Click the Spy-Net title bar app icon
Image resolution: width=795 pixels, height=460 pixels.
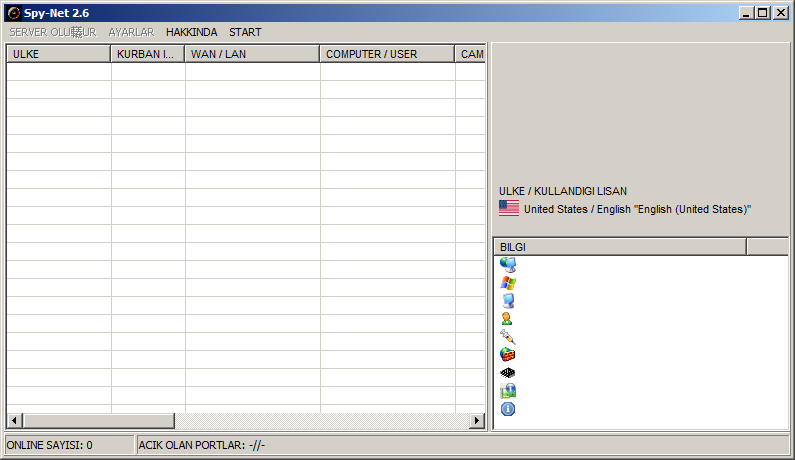point(14,13)
